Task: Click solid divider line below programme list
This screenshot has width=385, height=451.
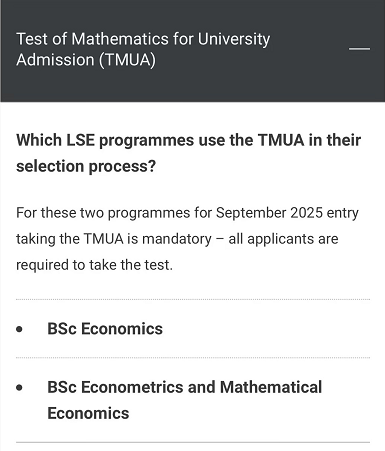Action: point(193,442)
